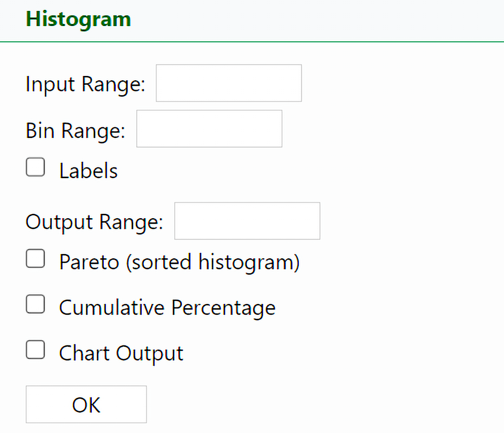The width and height of the screenshot is (504, 433).
Task: Select the Output Range input field
Action: [x=247, y=221]
